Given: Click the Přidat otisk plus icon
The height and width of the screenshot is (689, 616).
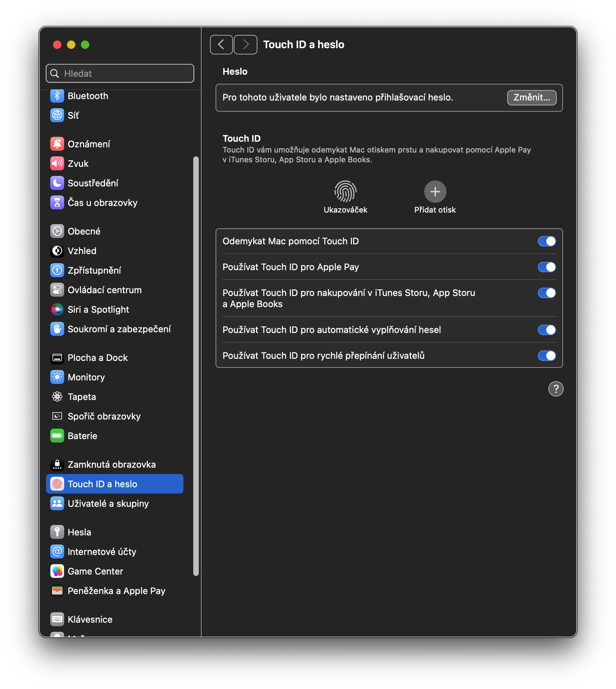Looking at the screenshot, I should (x=435, y=192).
